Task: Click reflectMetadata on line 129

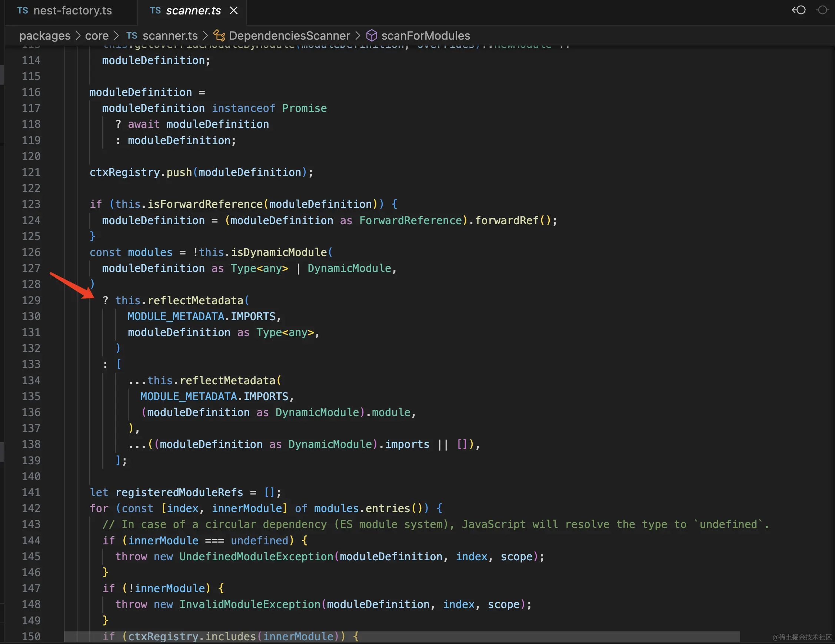Action: [195, 301]
